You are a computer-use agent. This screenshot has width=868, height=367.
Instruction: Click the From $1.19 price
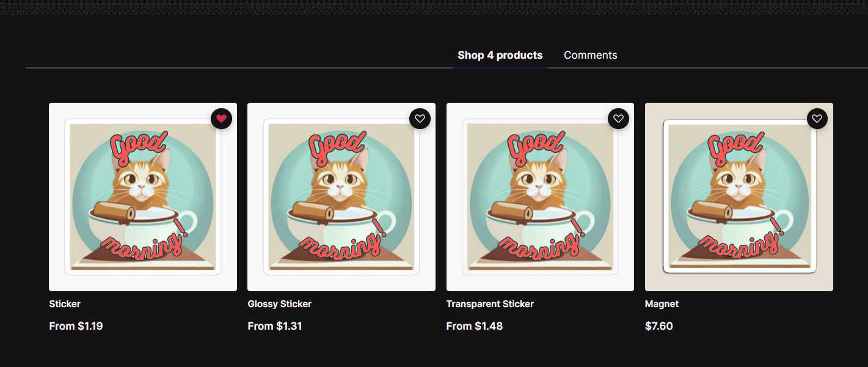click(x=76, y=326)
